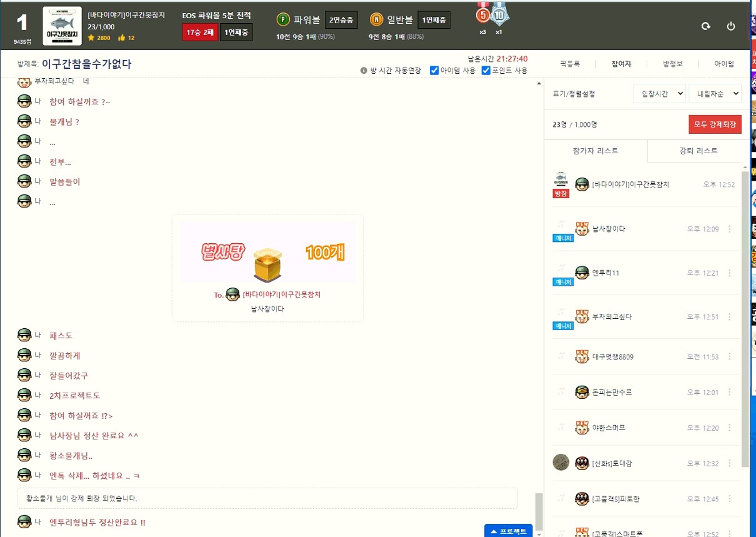Image resolution: width=756 pixels, height=537 pixels.
Task: Click the orange N 일반볼 icon
Action: pyautogui.click(x=376, y=19)
